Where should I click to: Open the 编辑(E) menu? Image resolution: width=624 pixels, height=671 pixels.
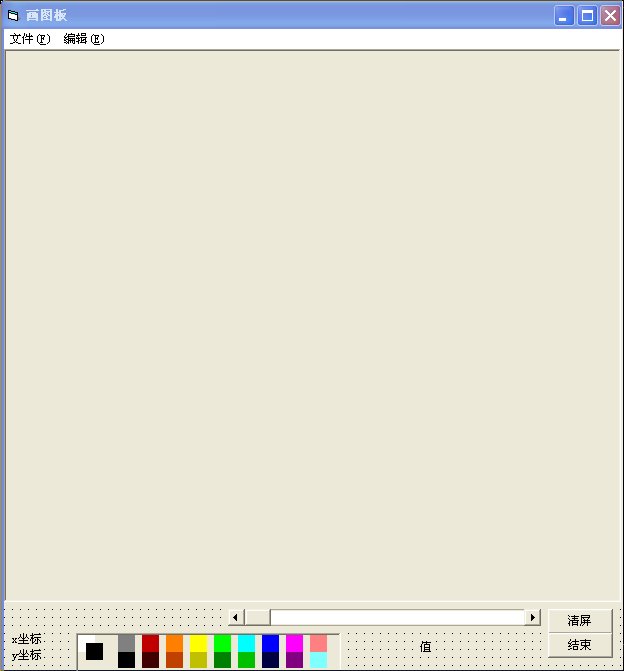point(84,39)
